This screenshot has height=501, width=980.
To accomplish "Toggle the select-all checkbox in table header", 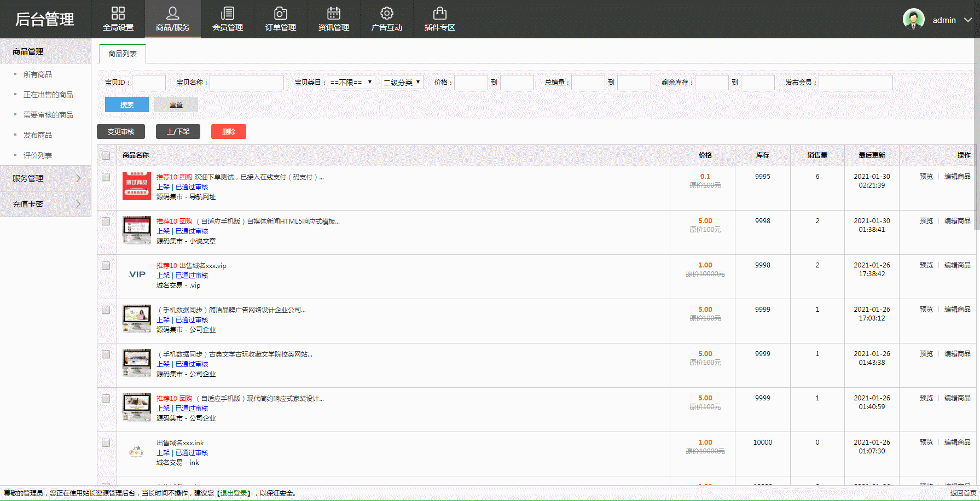I will tap(106, 156).
